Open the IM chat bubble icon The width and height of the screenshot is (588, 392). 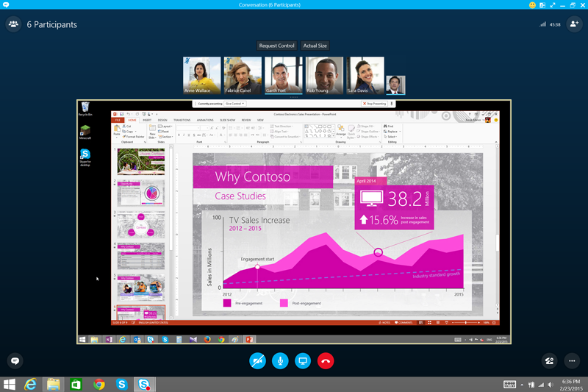click(15, 361)
